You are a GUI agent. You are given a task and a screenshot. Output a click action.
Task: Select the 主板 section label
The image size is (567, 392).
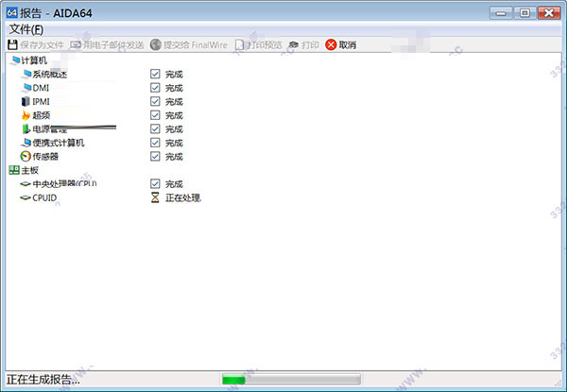[29, 170]
